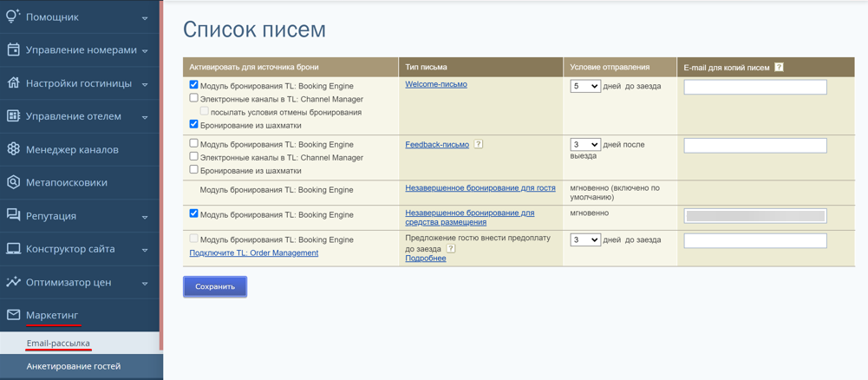
Task: Uncheck Бронирование из шахматки in Welcome-письмо row
Action: tap(193, 124)
